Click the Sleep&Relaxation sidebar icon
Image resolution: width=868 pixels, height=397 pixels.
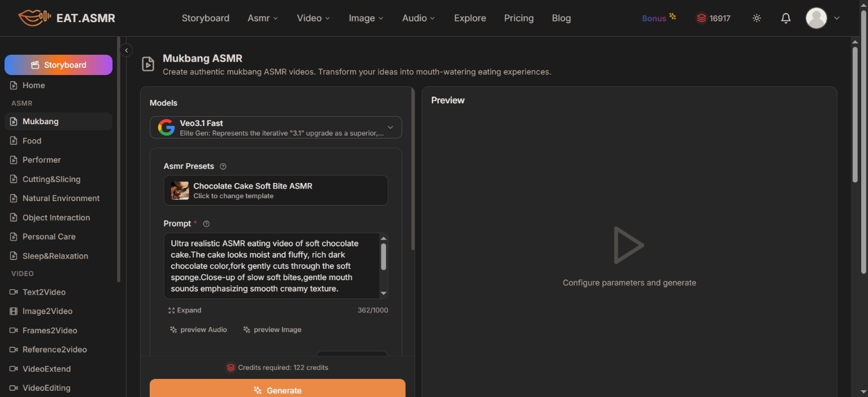coord(14,256)
